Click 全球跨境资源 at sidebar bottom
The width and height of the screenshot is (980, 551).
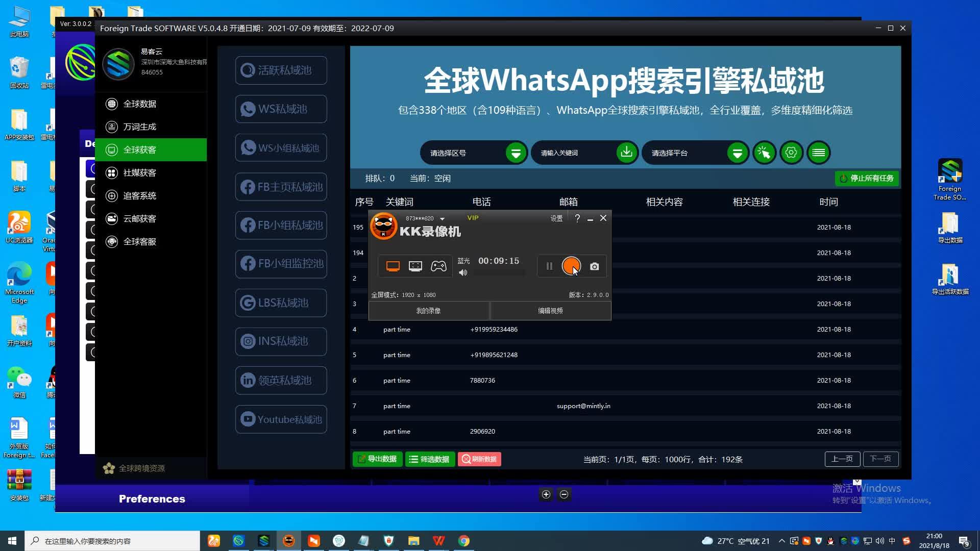pos(134,468)
